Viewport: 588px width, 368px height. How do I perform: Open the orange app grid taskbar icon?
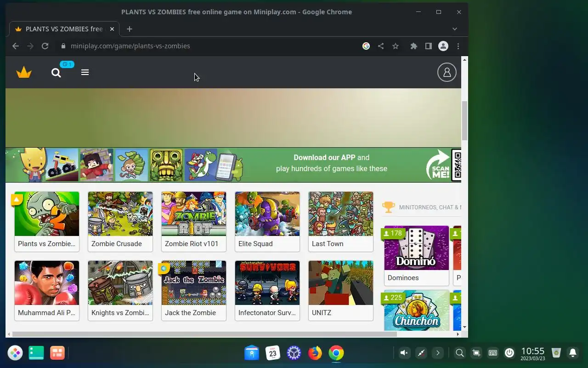click(x=57, y=353)
